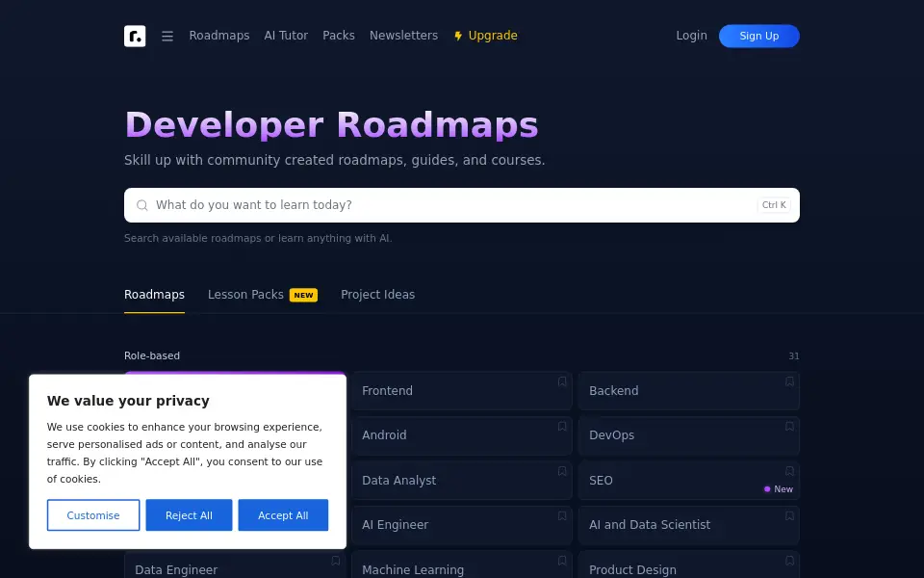
Task: Open the Backend roadmap card
Action: coord(689,390)
